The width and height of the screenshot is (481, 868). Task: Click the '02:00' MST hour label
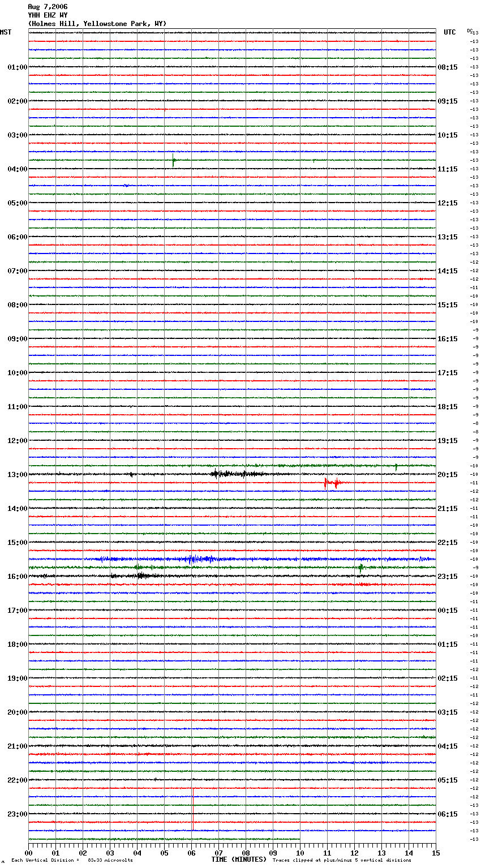18,101
